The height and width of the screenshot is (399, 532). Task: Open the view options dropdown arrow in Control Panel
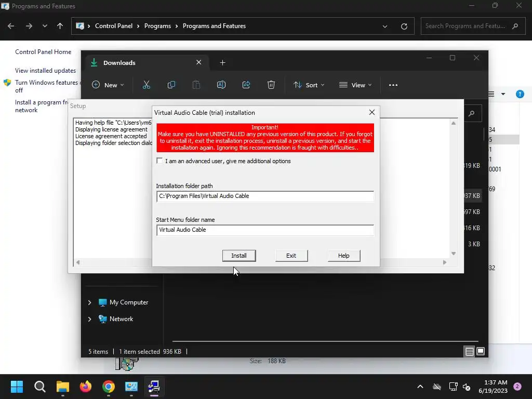[x=503, y=94]
